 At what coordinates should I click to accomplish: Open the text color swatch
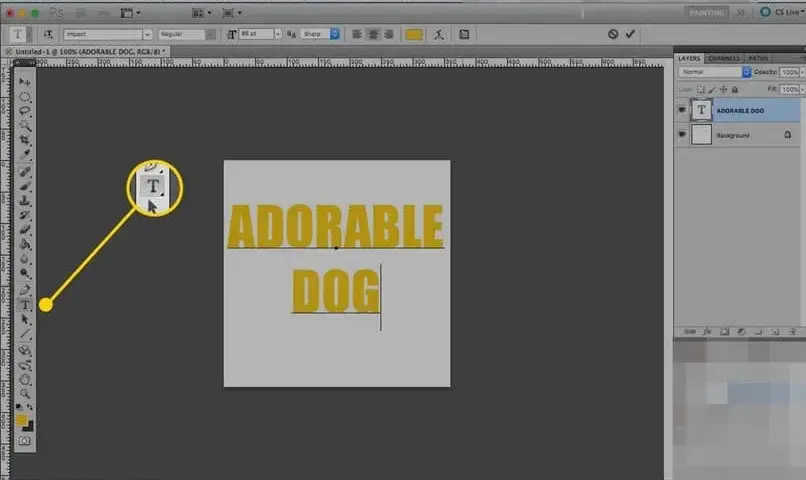click(x=414, y=34)
